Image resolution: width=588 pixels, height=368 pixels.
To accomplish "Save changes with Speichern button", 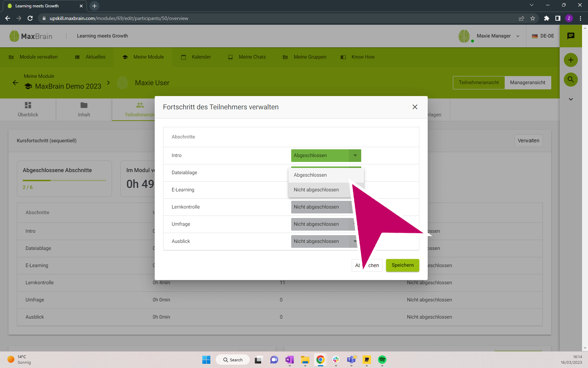I will tap(402, 265).
